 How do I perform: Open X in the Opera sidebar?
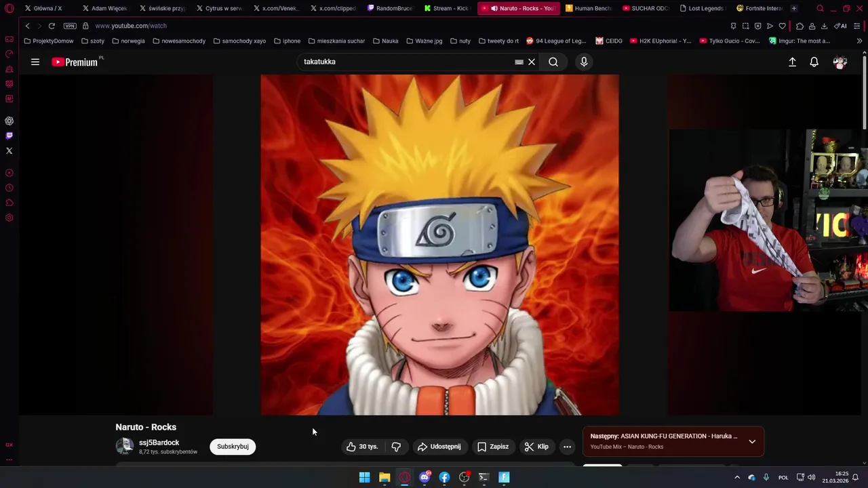coord(9,150)
